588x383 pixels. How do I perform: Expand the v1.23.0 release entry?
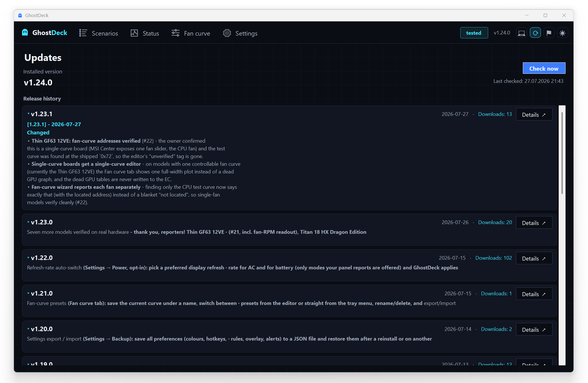coord(28,222)
